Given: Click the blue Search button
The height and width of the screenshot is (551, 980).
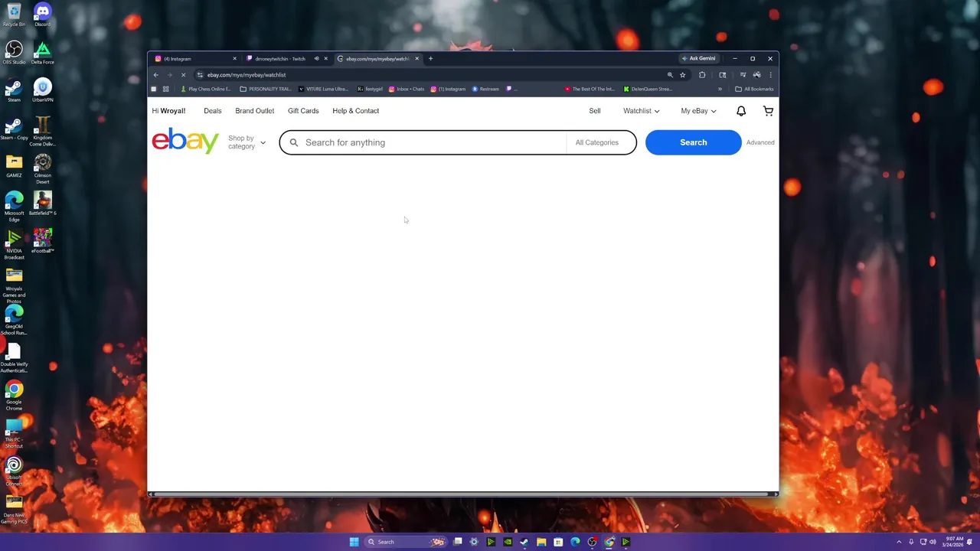Looking at the screenshot, I should 693,142.
